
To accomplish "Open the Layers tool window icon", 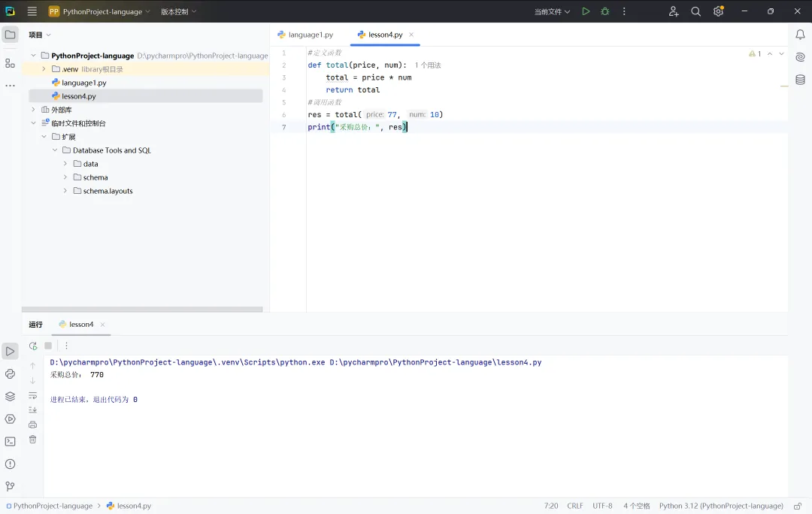I will coord(11,397).
